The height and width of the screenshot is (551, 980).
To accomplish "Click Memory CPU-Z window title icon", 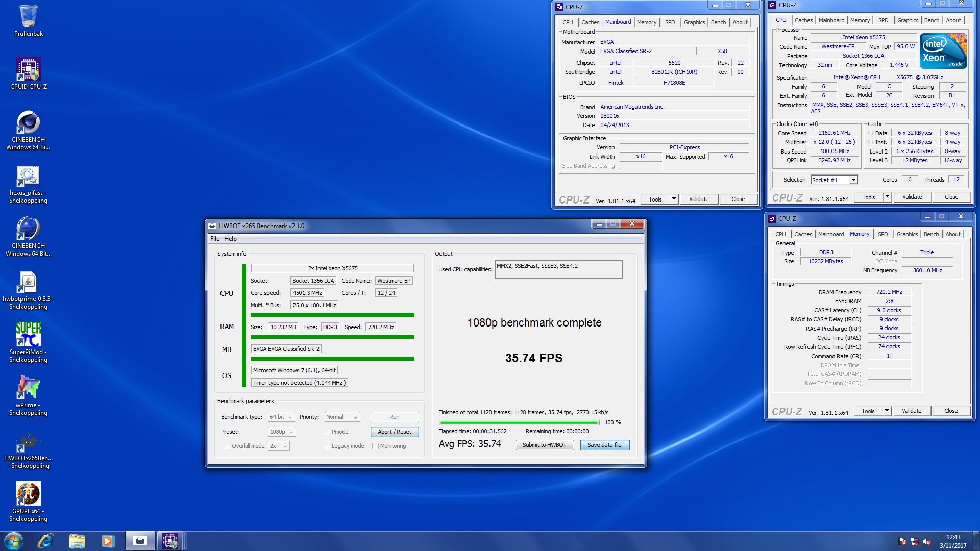I will 772,218.
